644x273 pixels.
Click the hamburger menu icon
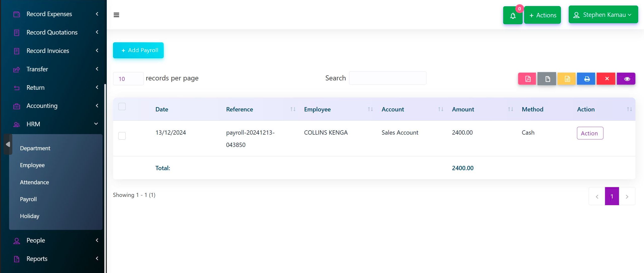116,15
